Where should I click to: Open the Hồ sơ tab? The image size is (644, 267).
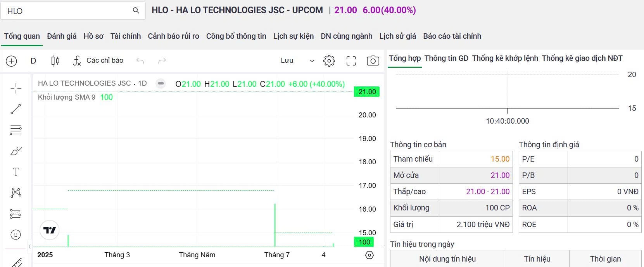[x=93, y=36]
